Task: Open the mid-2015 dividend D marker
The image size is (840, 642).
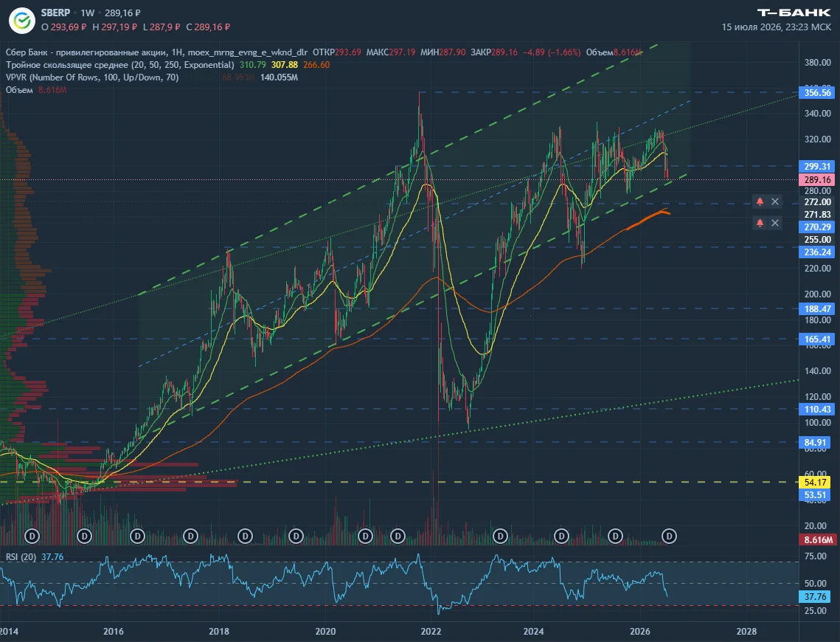Action: 84,536
